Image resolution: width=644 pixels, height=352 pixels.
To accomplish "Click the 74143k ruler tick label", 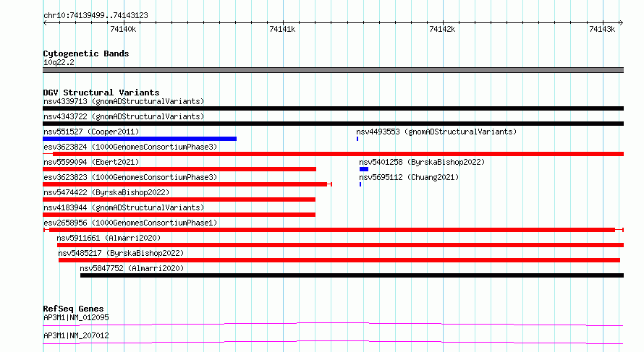I will [x=602, y=29].
